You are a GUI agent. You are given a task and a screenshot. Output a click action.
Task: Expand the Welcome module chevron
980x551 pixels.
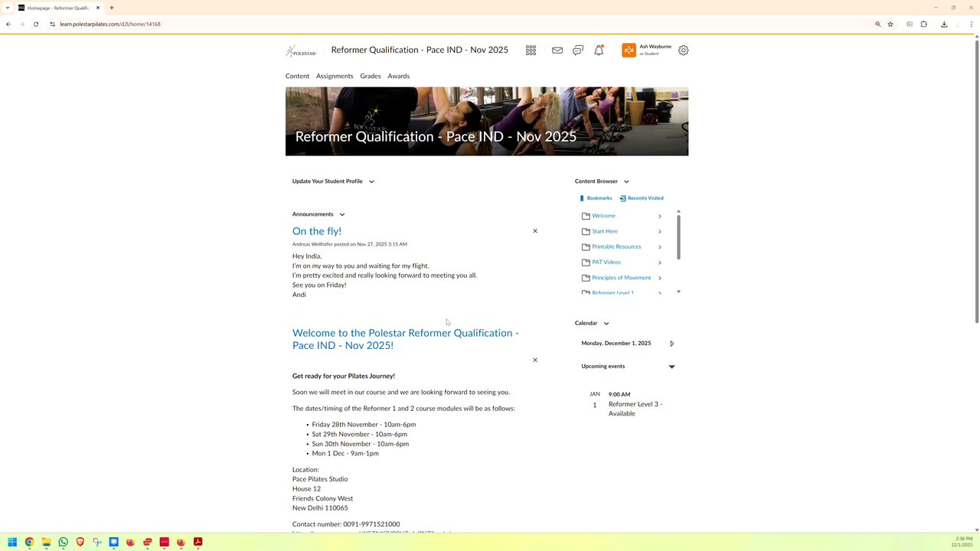click(660, 216)
